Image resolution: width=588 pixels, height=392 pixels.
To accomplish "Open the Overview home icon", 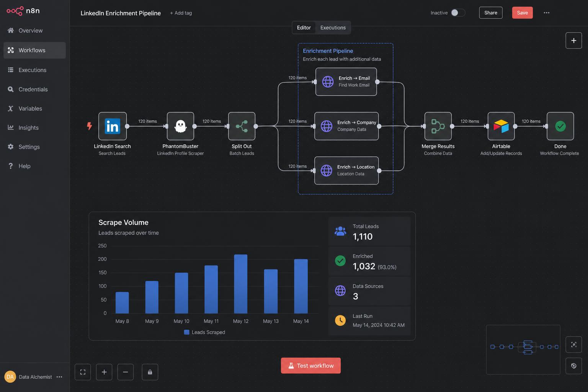I will tap(11, 30).
